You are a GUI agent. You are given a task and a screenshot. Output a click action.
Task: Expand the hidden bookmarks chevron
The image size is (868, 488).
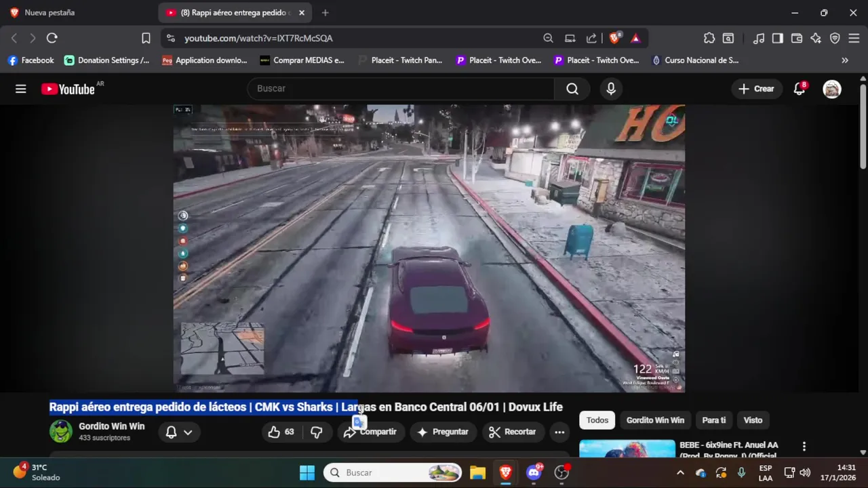[x=845, y=60]
